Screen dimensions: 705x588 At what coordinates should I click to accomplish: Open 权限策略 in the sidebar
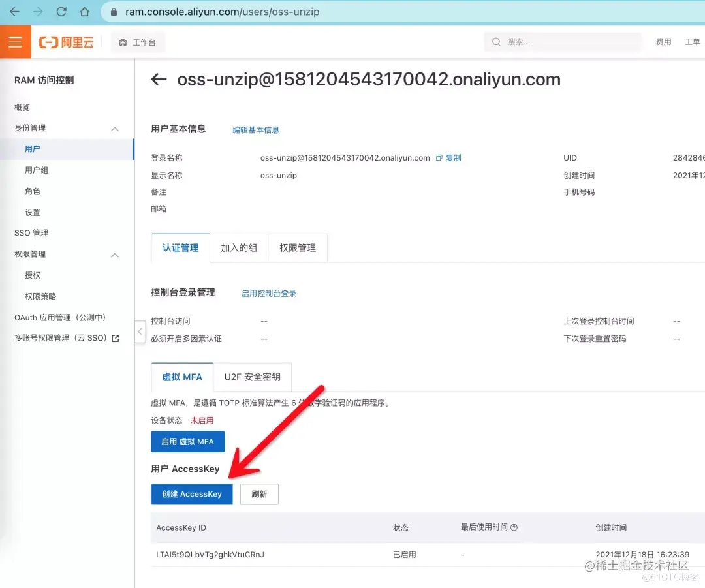(x=40, y=296)
